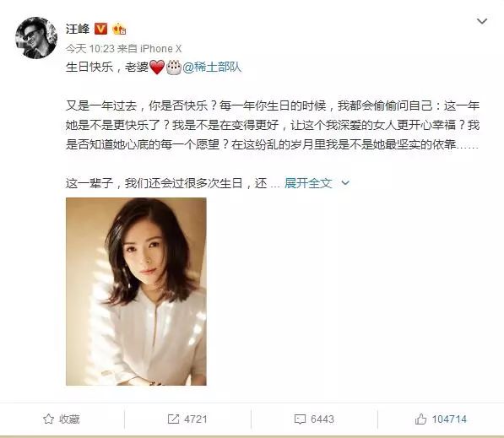Open the post options chevron at top right
Viewport: 504px width, 438px height.
482,22
